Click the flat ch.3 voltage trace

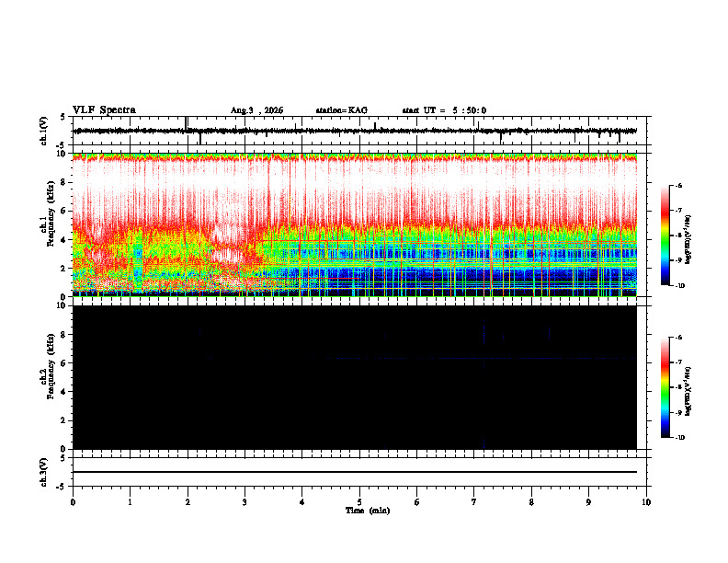(x=355, y=472)
